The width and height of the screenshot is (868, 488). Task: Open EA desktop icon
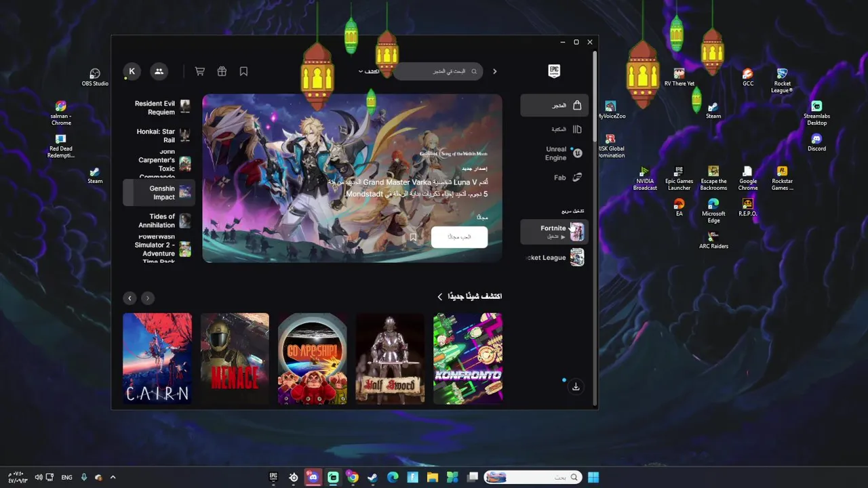point(679,207)
